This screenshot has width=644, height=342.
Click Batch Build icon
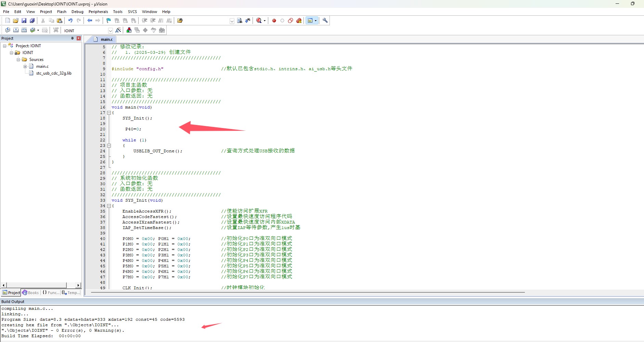[33, 30]
